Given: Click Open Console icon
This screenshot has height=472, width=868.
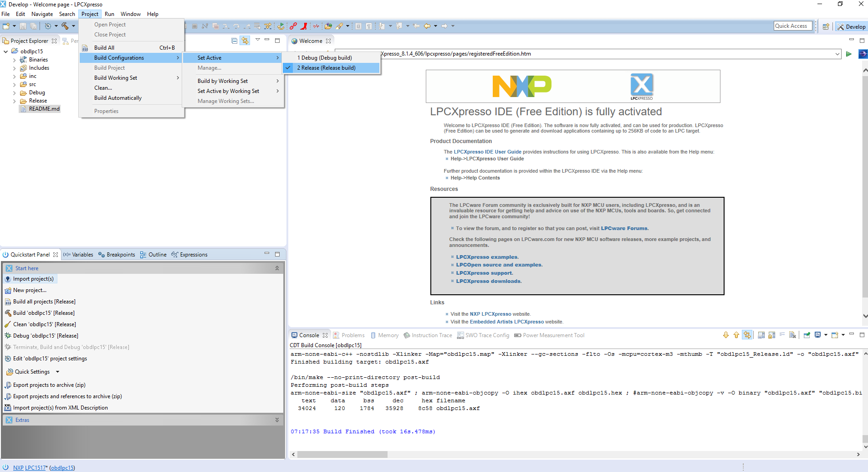Looking at the screenshot, I should tap(835, 335).
